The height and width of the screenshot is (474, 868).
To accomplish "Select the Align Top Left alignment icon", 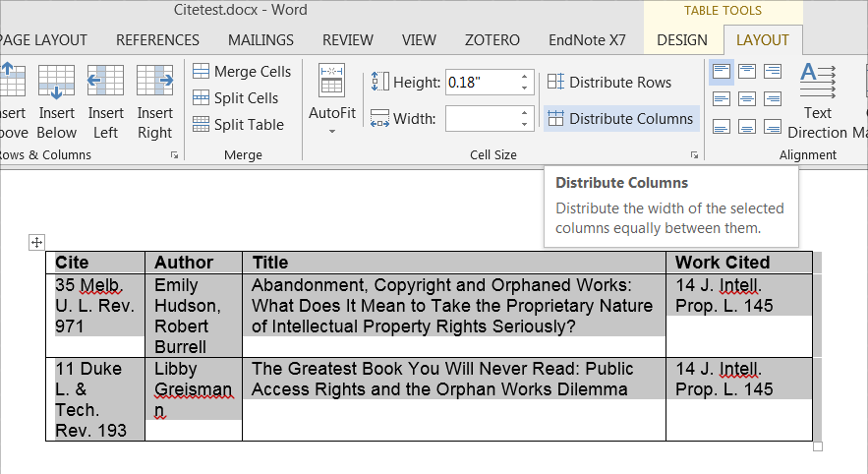I will (x=721, y=72).
